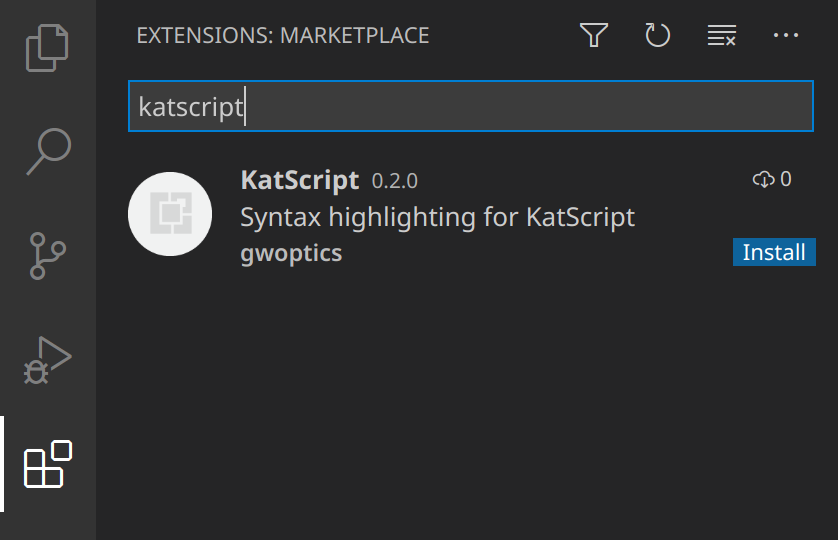Click the download count number 0
Screen dimensions: 838x540
pyautogui.click(x=786, y=179)
